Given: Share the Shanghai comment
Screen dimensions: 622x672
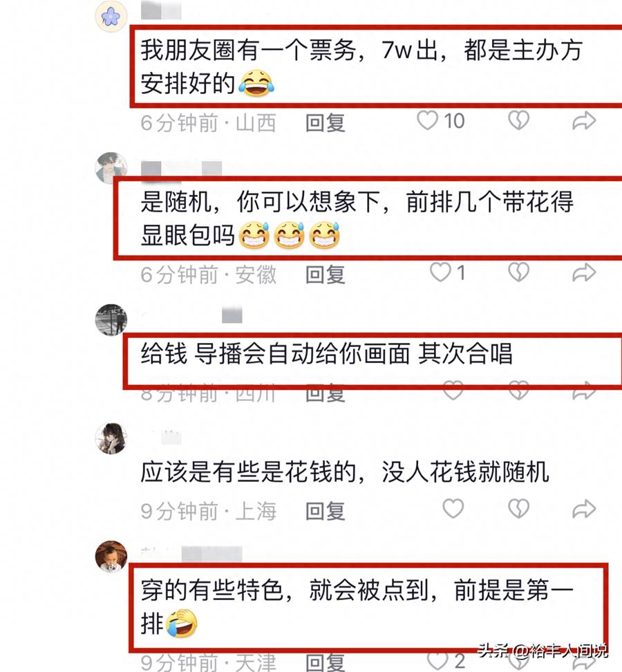Looking at the screenshot, I should (584, 509).
